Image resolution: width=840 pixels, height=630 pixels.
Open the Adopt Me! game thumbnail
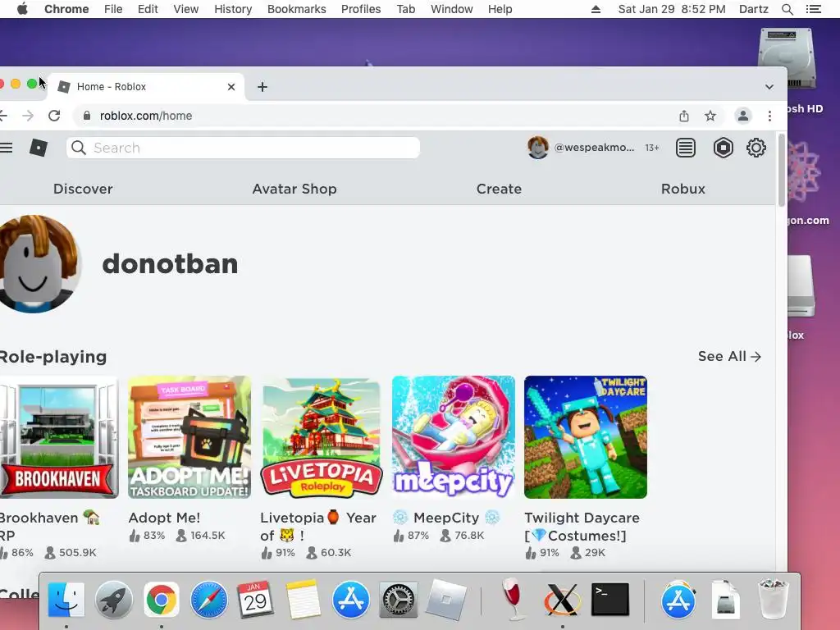pyautogui.click(x=189, y=437)
